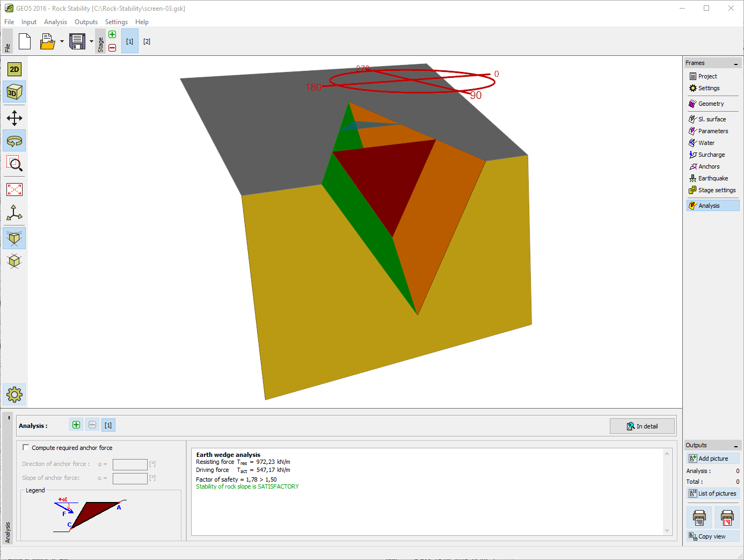Image resolution: width=744 pixels, height=560 pixels.
Task: Create a new file with blank page icon
Action: pyautogui.click(x=25, y=41)
